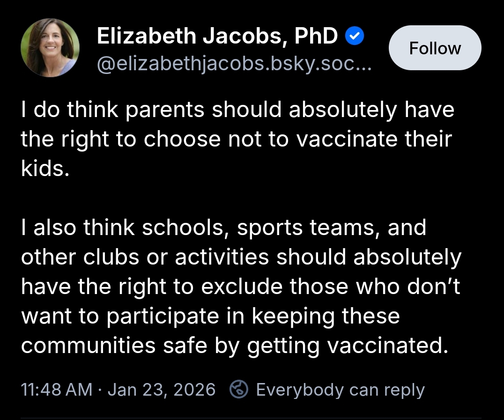Click the word "kids." in the post
The height and width of the screenshot is (420, 504).
pyautogui.click(x=45, y=169)
